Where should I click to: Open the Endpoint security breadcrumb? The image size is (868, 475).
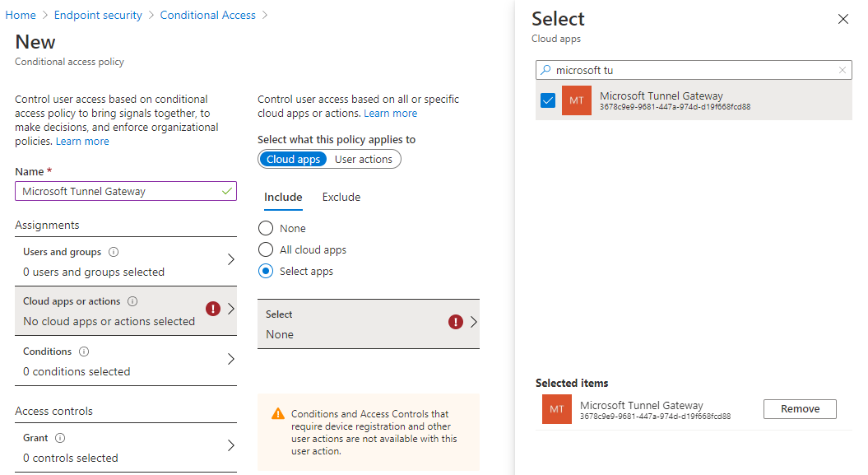click(x=98, y=15)
